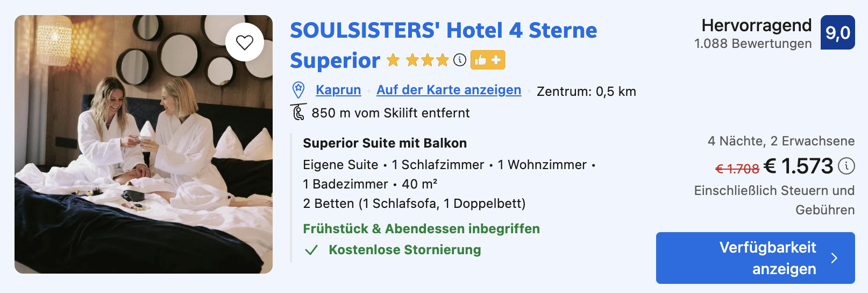Click the 'Hervorragend' rating label

756,25
